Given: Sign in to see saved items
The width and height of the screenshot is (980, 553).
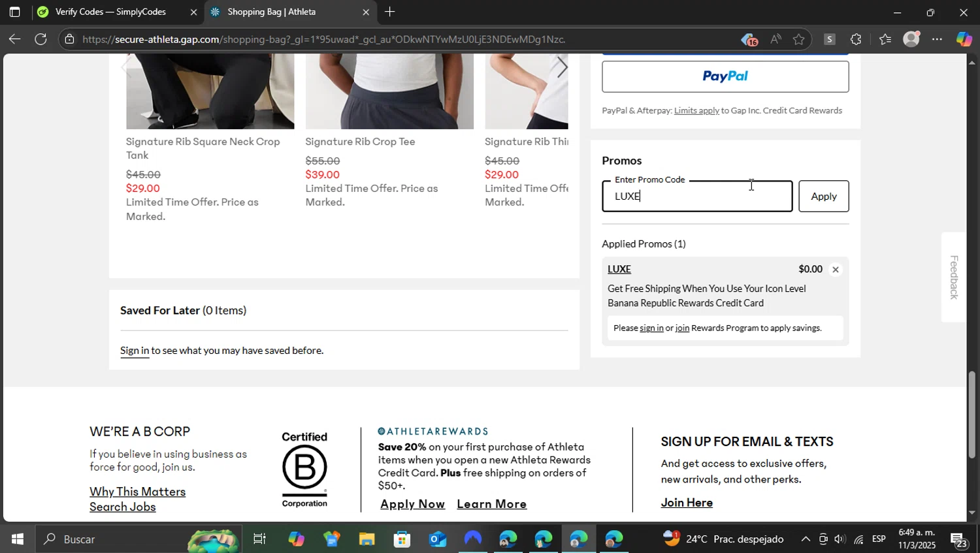Looking at the screenshot, I should (x=135, y=351).
